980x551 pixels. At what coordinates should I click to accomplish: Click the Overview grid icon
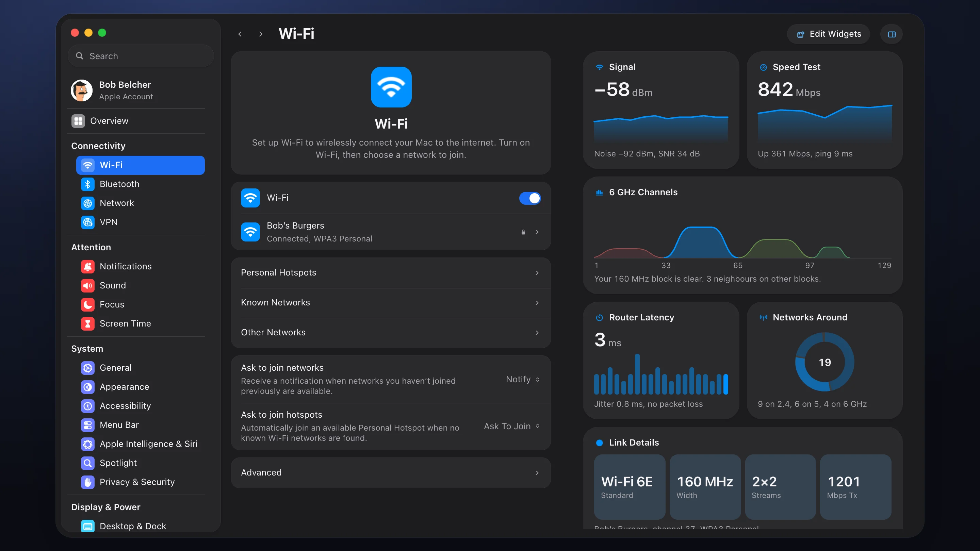click(78, 121)
